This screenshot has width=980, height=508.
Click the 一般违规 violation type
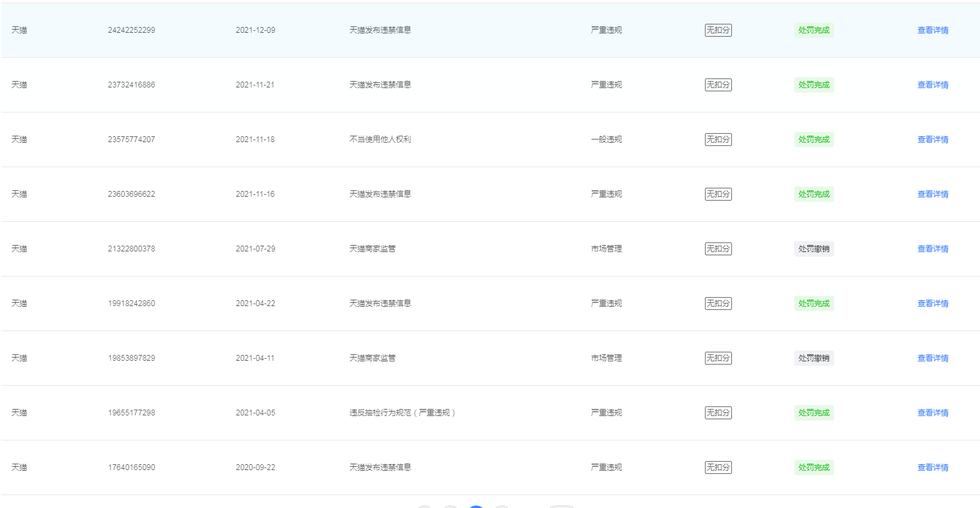606,140
